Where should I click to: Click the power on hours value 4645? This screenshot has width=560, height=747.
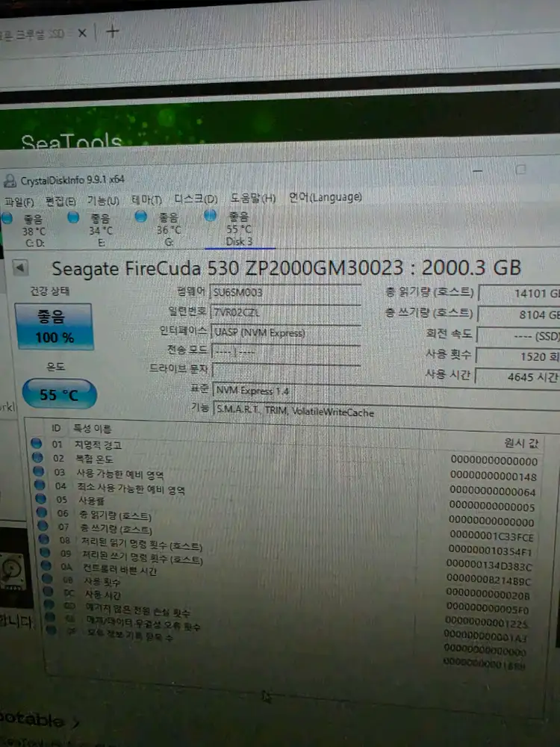click(x=518, y=376)
